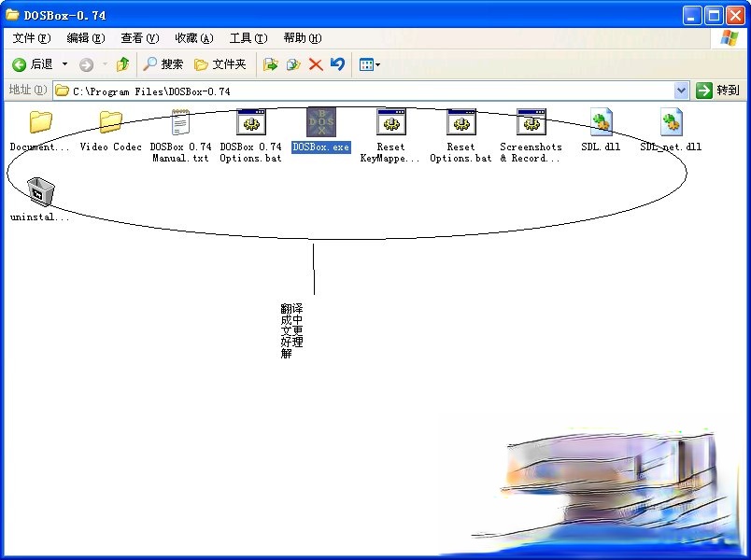
Task: Toggle the Folders (文件夹) pane button
Action: click(220, 64)
